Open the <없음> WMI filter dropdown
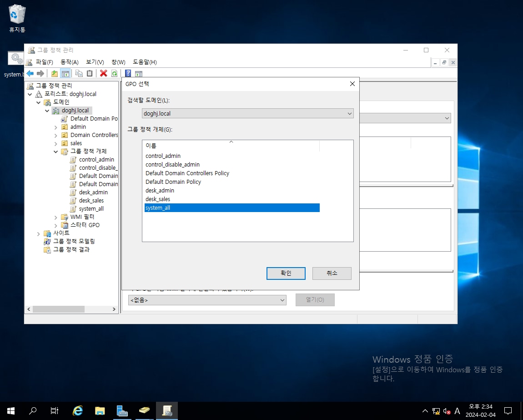Viewport: 523px width, 420px height. pos(207,300)
